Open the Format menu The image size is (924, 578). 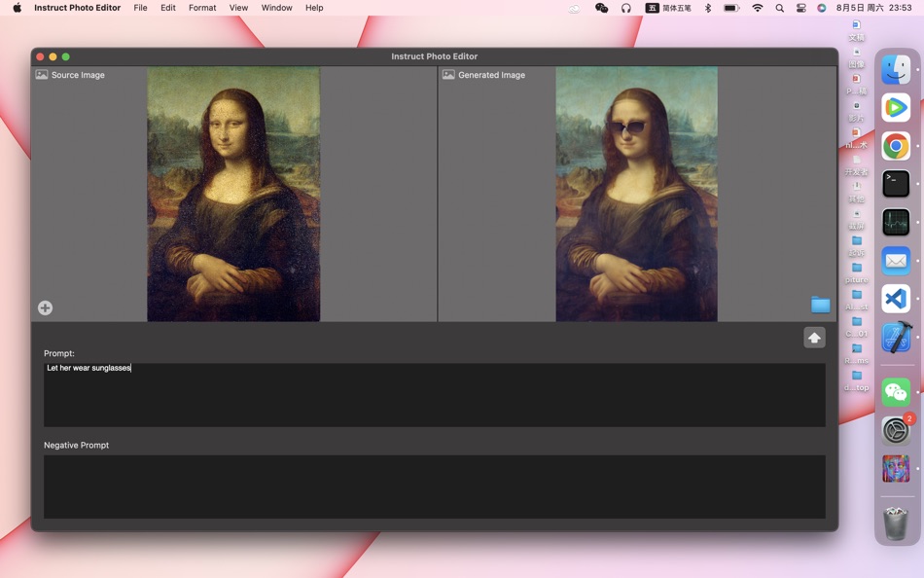[x=202, y=8]
